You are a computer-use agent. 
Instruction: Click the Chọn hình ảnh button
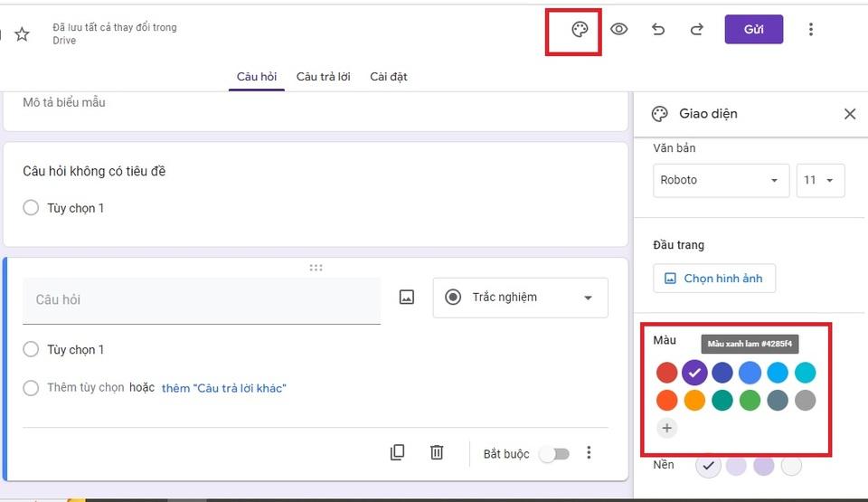point(713,279)
